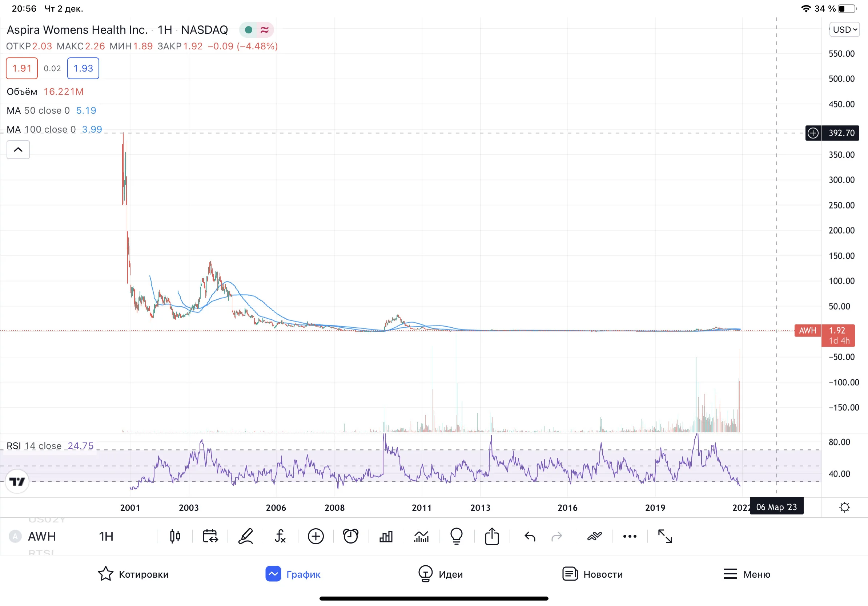Add symbol comparison with plus icon
This screenshot has height=606, width=868.
tap(316, 536)
